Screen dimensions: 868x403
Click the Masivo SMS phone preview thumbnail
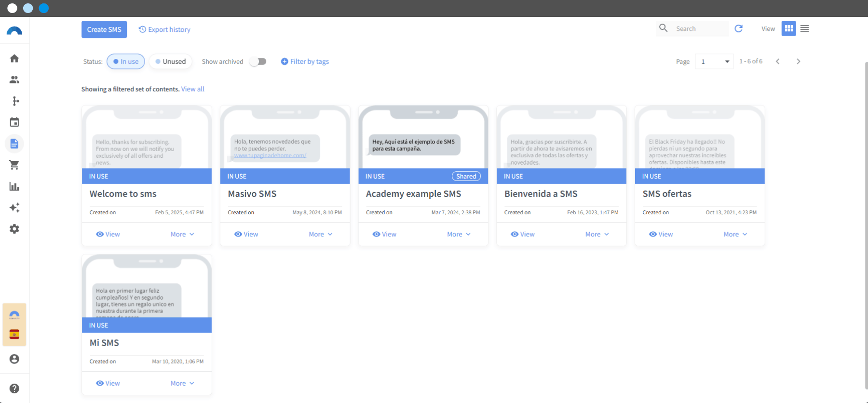point(285,137)
